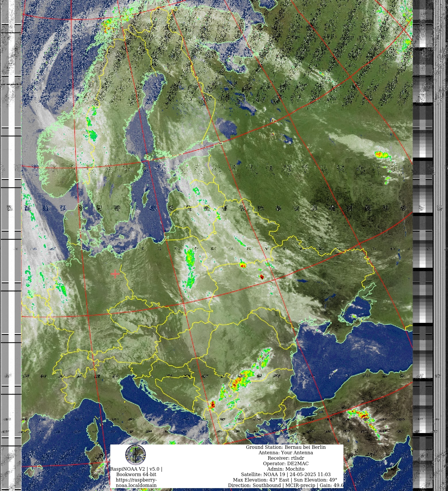Click the 'Receiver: rtlsdr' line

(286, 458)
